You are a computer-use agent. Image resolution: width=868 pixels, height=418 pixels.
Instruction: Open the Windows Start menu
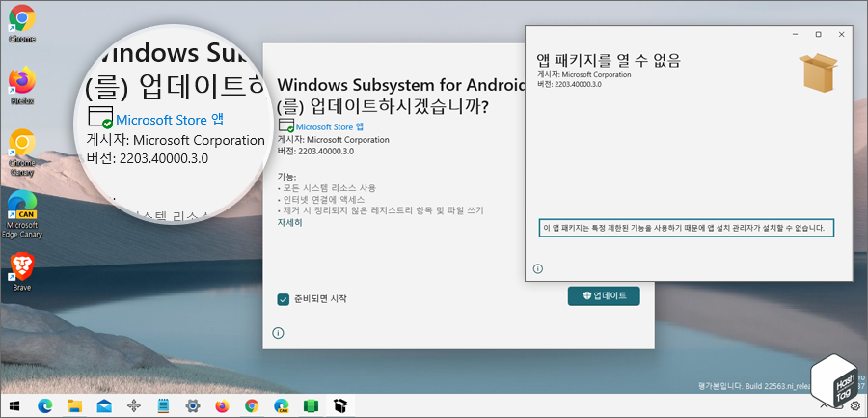tap(14, 405)
